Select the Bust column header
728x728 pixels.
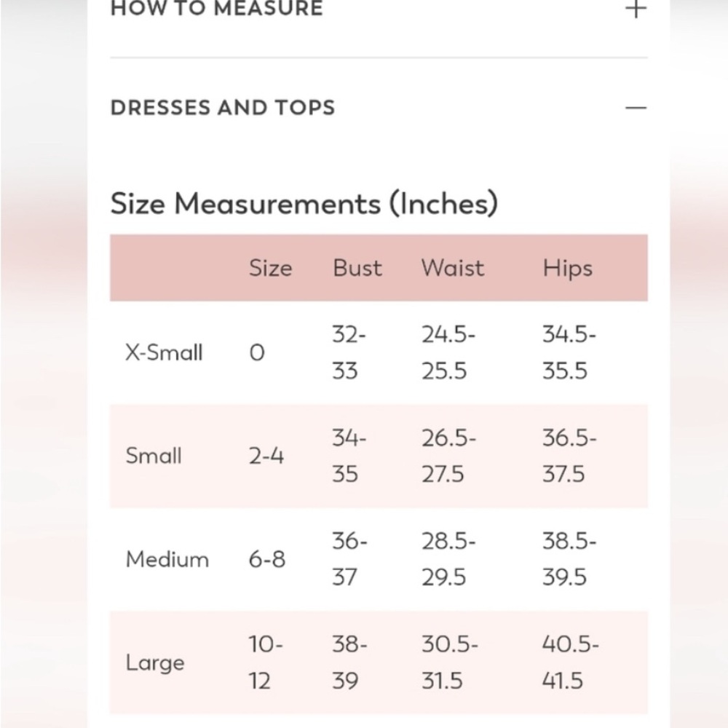pos(357,268)
